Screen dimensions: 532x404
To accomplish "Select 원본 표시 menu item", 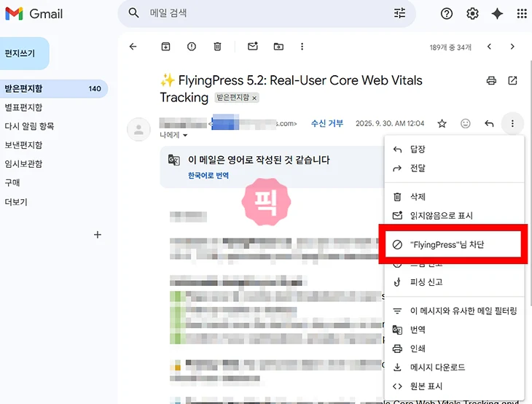I will 454,386.
